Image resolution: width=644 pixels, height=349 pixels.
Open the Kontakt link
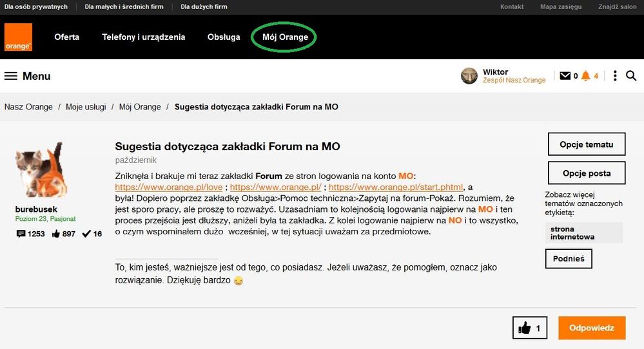[x=512, y=6]
